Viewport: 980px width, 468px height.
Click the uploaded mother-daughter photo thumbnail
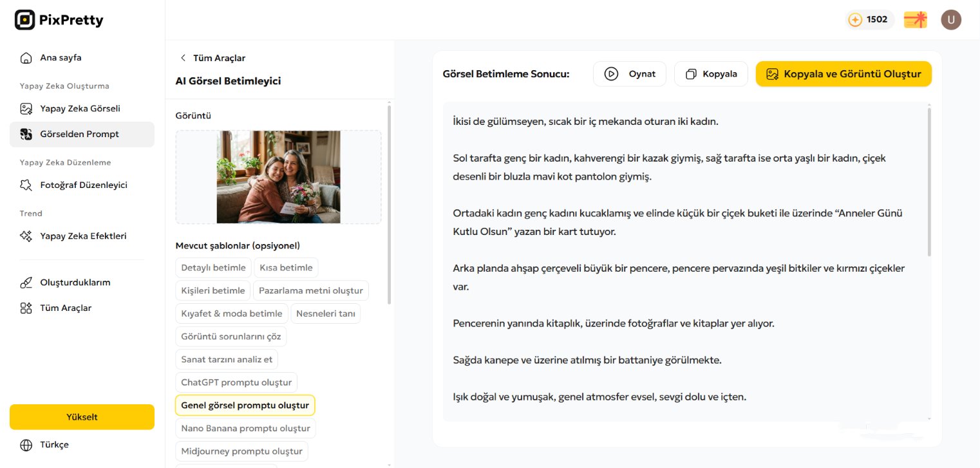pos(278,177)
